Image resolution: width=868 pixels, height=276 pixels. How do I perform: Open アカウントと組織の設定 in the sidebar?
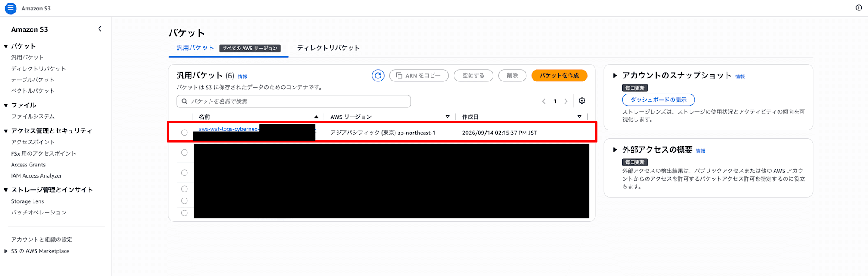point(42,239)
